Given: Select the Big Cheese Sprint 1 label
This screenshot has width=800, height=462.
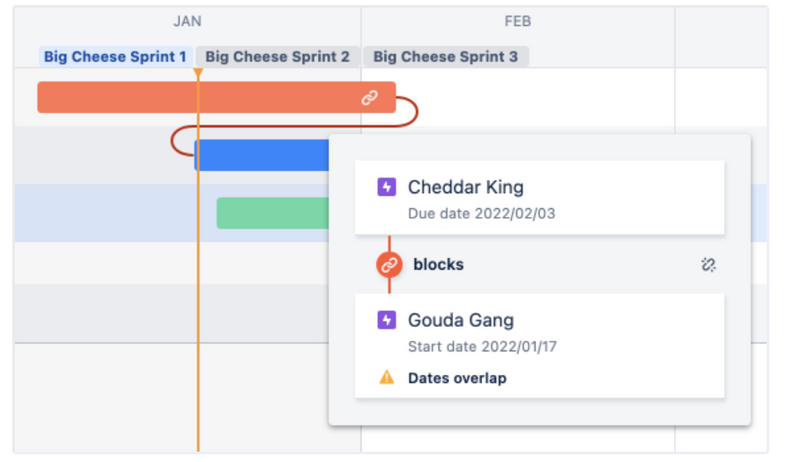Looking at the screenshot, I should coord(114,57).
